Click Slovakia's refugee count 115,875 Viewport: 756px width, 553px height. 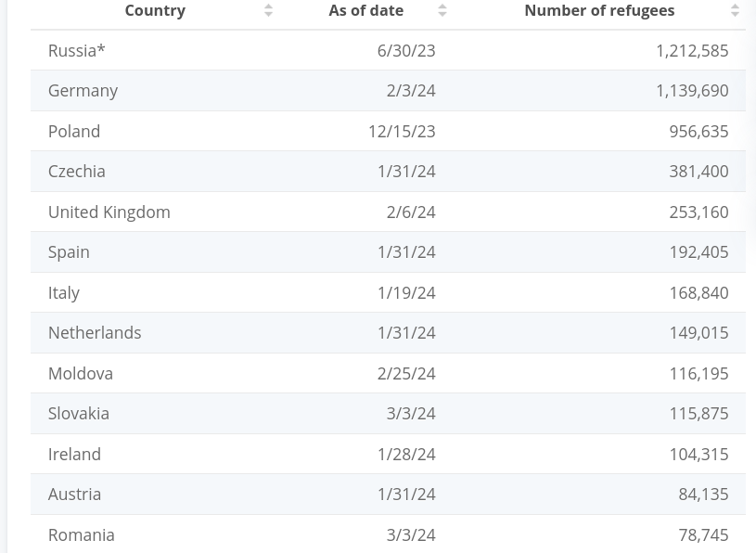coord(698,413)
